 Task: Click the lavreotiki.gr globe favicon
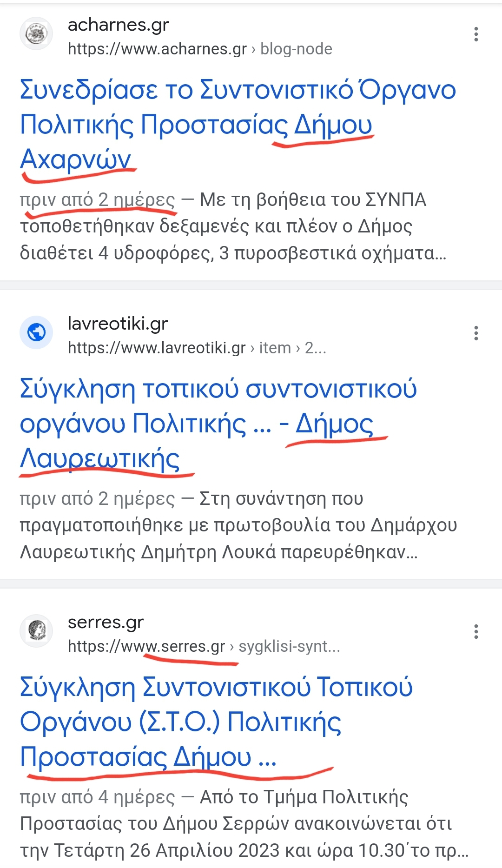36,332
